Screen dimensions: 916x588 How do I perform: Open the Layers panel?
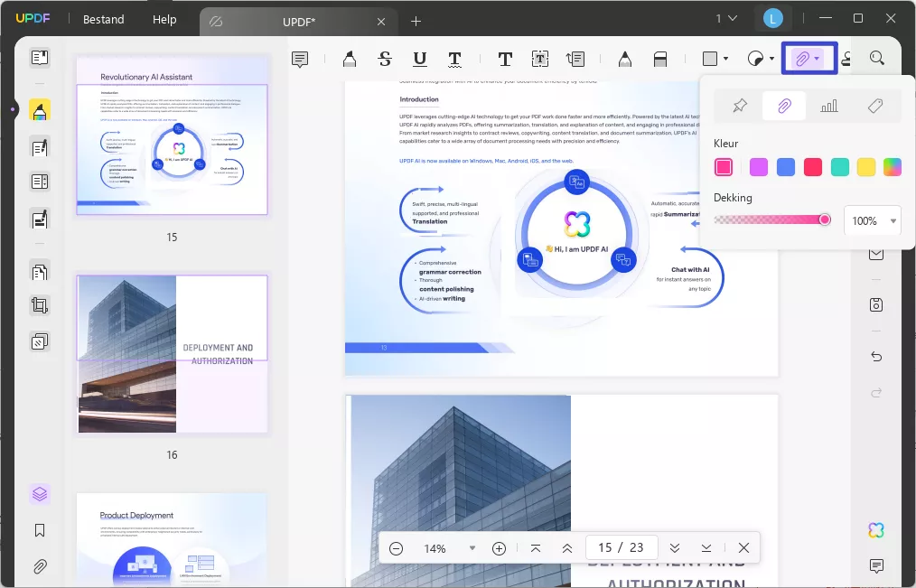pyautogui.click(x=40, y=494)
